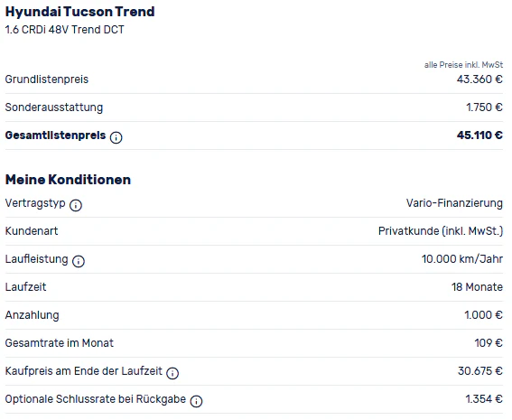Click the Grundlistenpreis value 43.360 €
This screenshot has width=512, height=420.
[x=479, y=79]
